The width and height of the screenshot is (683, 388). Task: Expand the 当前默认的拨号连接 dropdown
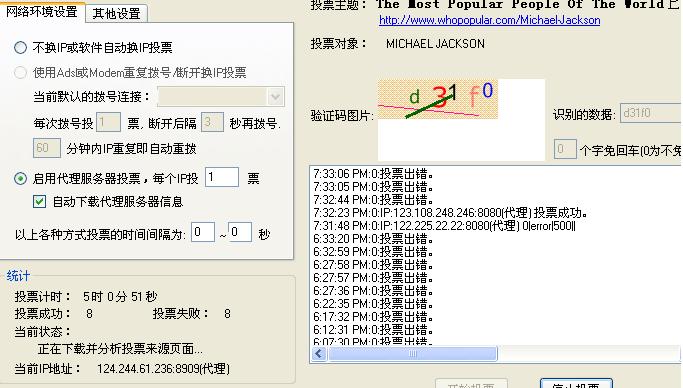pos(275,97)
